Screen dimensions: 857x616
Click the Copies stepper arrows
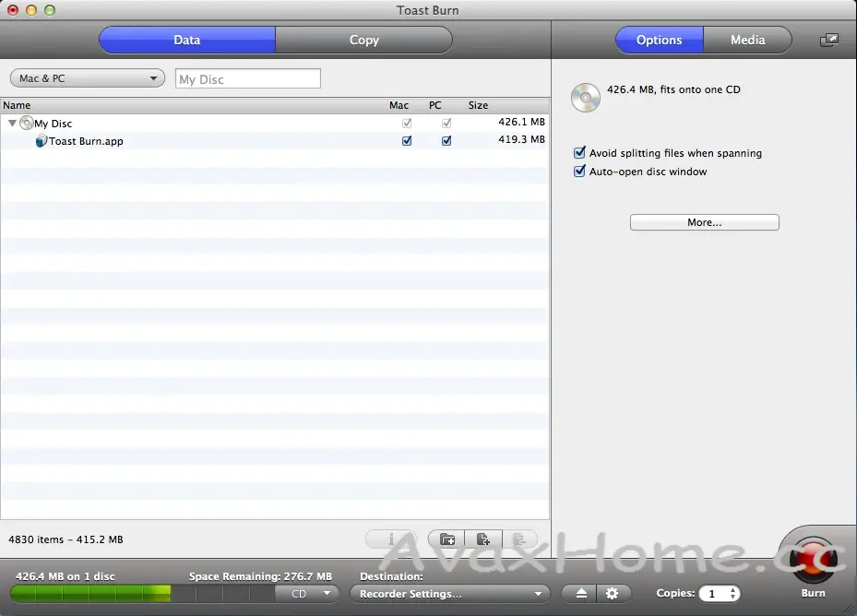pyautogui.click(x=733, y=594)
